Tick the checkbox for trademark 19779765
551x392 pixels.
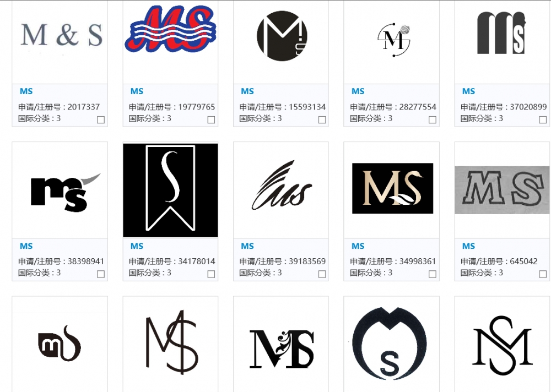click(211, 120)
